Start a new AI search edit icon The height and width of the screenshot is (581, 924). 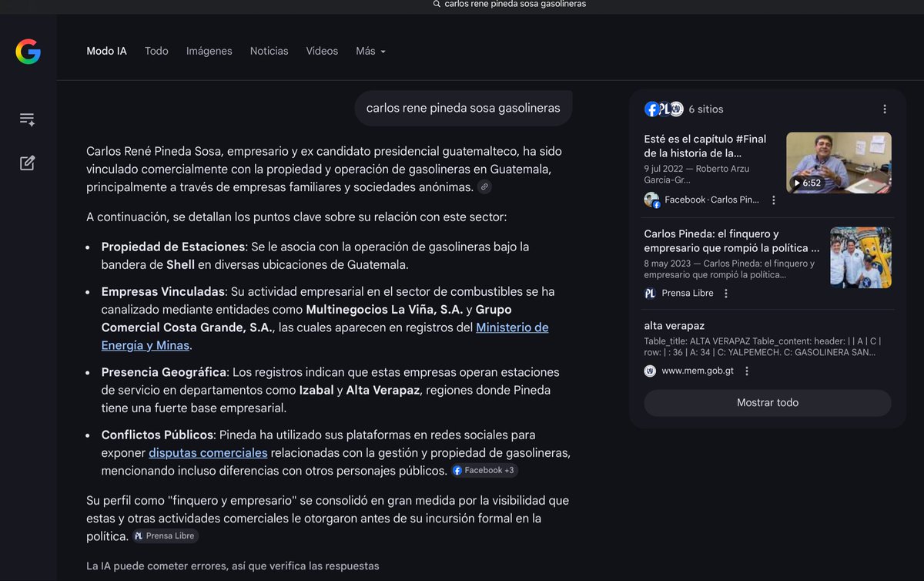27,163
